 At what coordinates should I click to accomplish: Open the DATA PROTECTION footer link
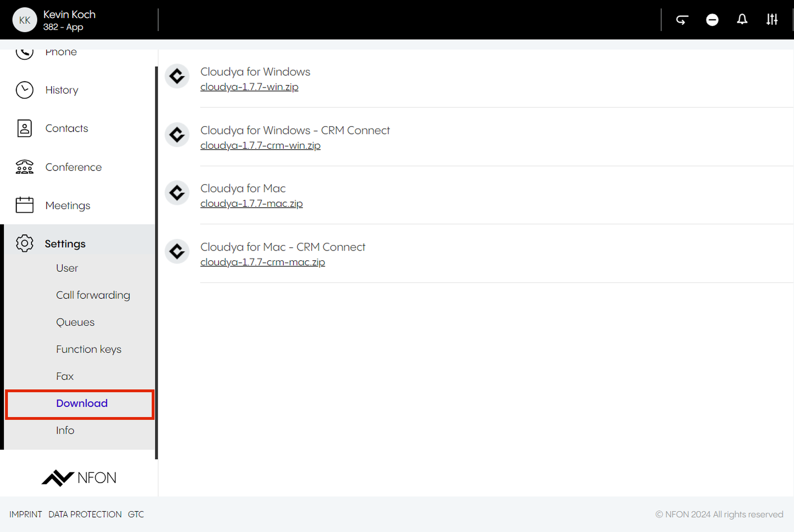[85, 515]
